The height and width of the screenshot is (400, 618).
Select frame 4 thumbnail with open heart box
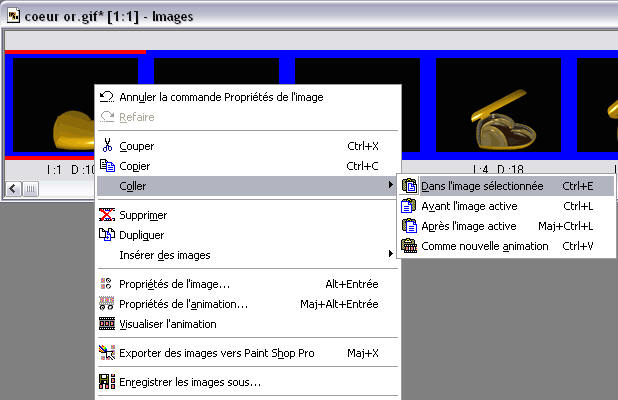tap(498, 105)
